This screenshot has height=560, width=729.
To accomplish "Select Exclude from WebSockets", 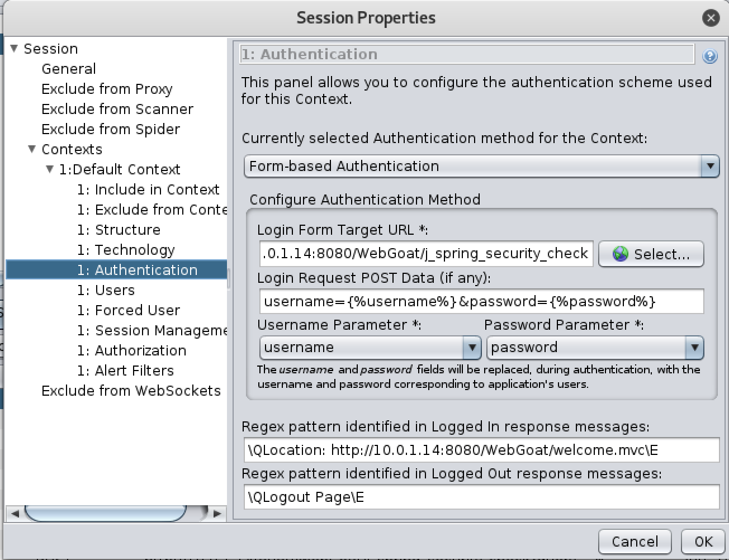I will point(131,390).
